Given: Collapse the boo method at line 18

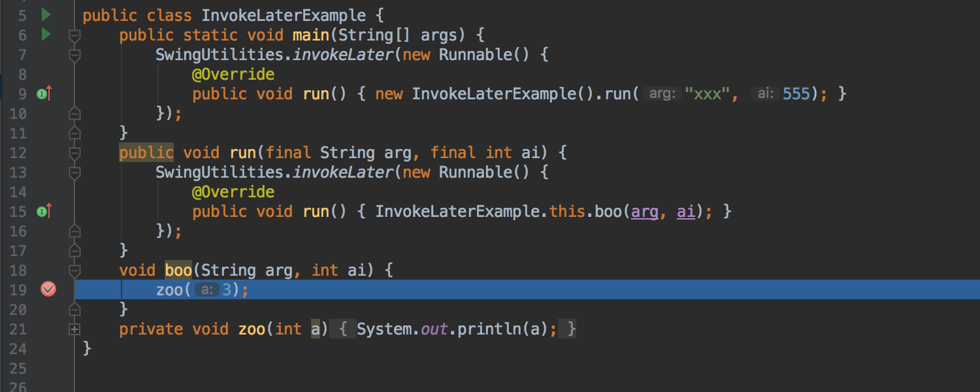Looking at the screenshot, I should pos(74,270).
